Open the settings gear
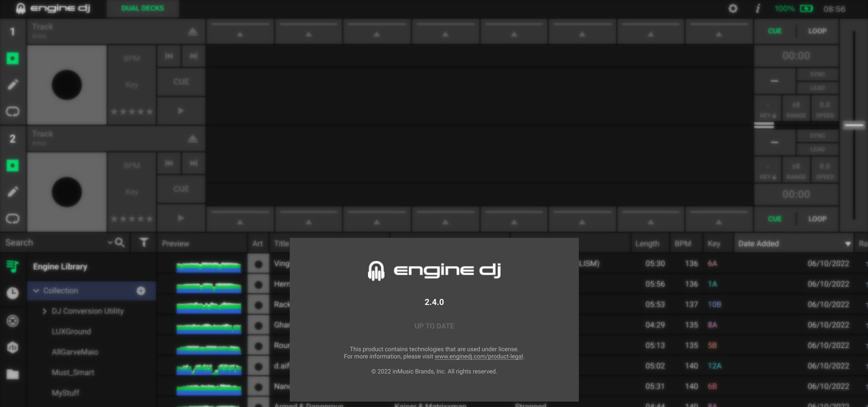Screen dimensions: 868x407 [x=732, y=8]
